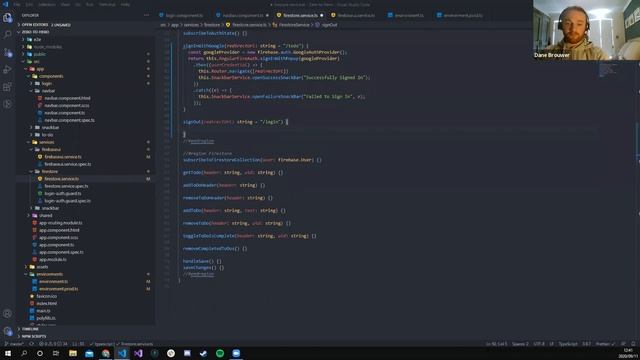Expand the Timeline section
The width and height of the screenshot is (640, 360).
(x=30, y=329)
